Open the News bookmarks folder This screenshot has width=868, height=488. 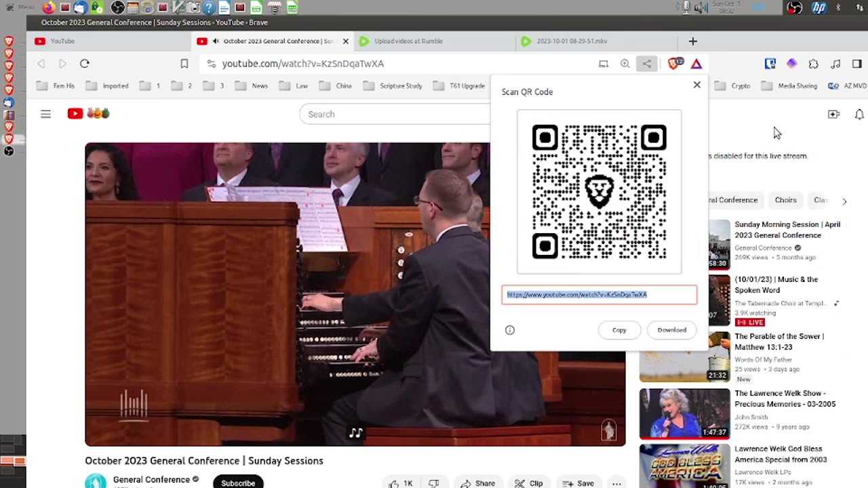pos(252,86)
